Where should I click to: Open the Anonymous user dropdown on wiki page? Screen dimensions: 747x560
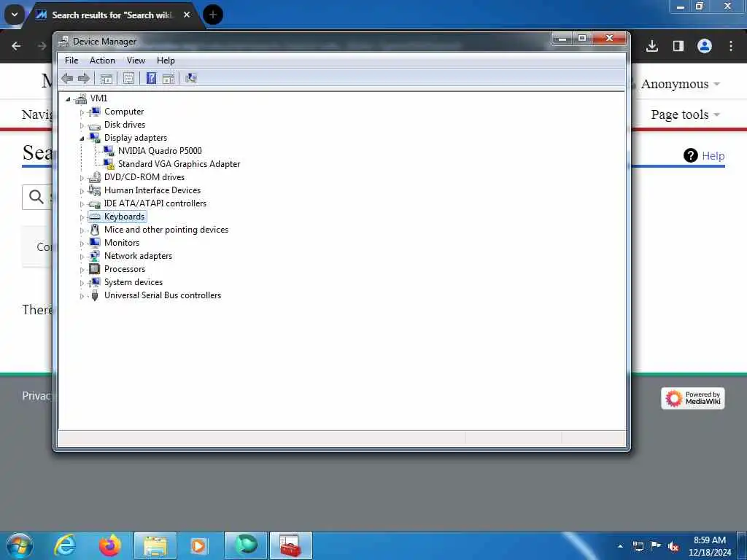(680, 84)
